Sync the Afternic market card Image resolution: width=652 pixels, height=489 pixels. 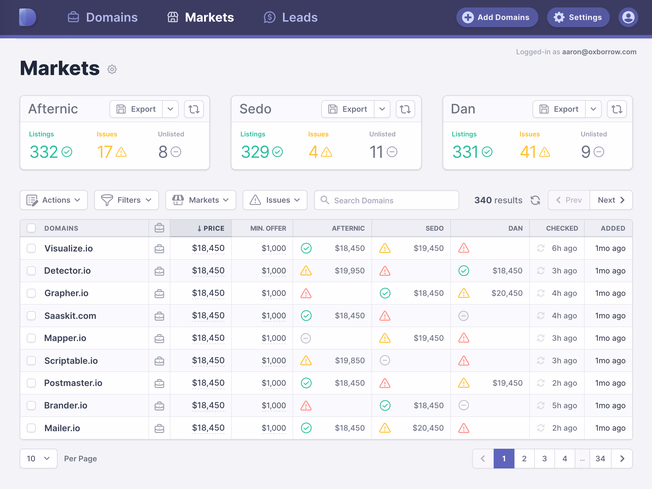click(194, 109)
